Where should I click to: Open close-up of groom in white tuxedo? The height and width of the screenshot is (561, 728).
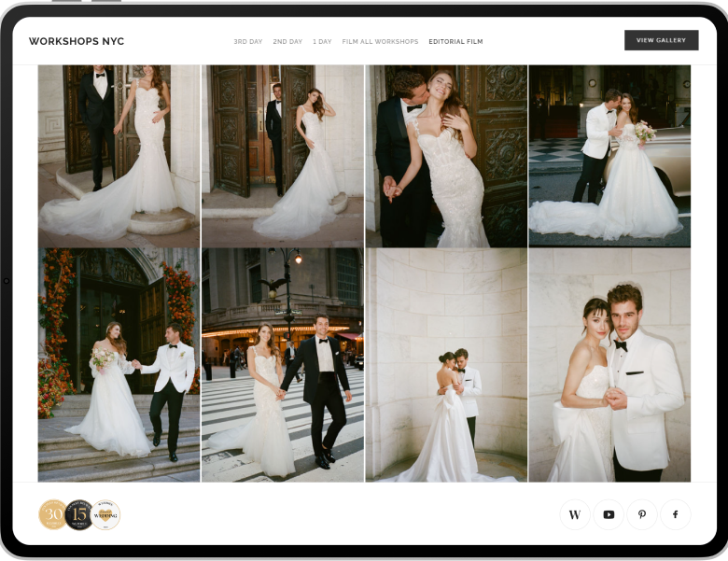coord(609,364)
